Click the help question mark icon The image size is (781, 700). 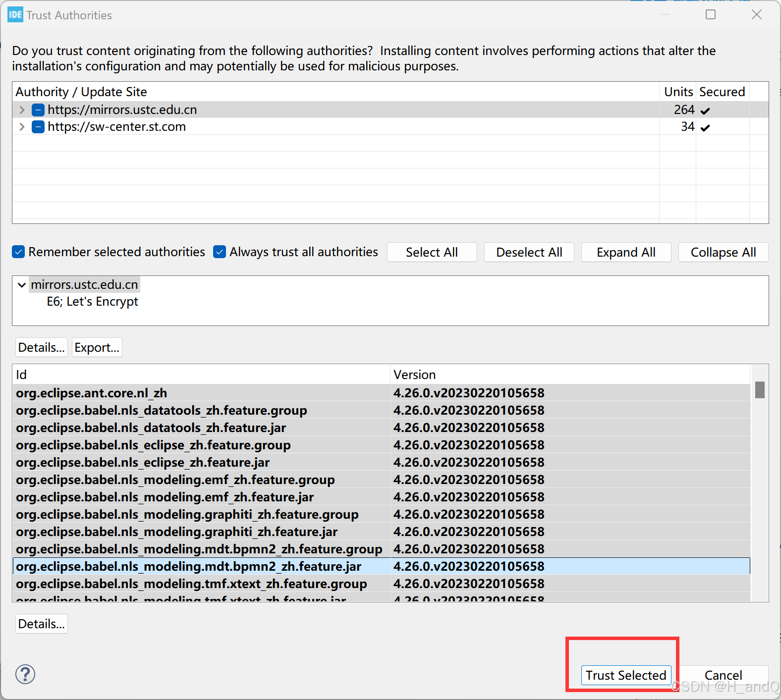pos(25,674)
